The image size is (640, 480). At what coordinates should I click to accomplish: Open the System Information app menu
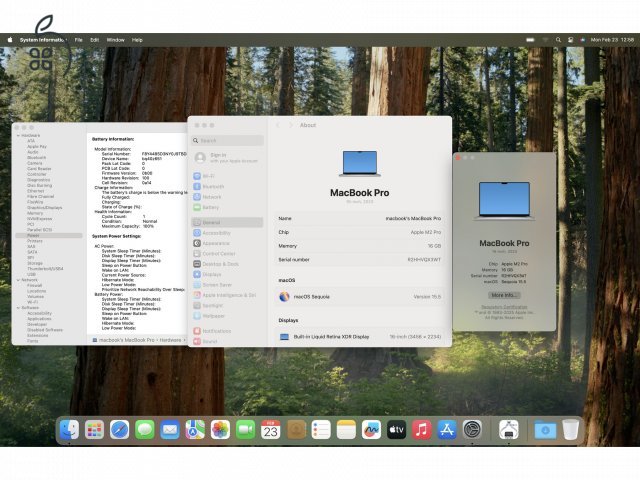pyautogui.click(x=43, y=40)
